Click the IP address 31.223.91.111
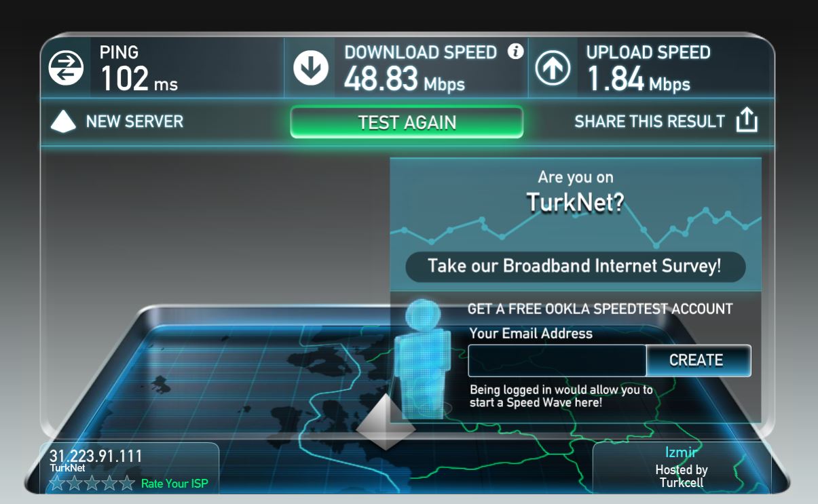 pyautogui.click(x=96, y=456)
